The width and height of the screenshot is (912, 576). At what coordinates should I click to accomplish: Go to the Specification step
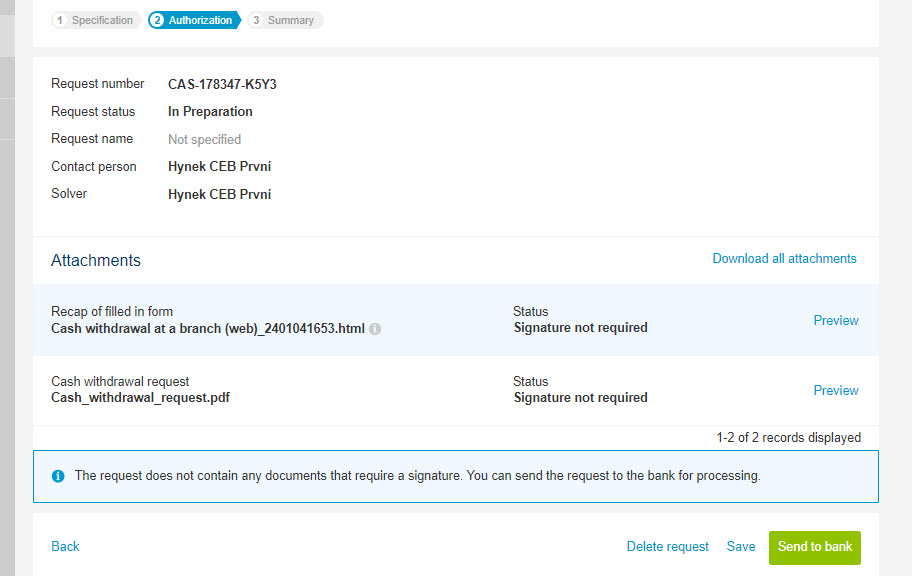pyautogui.click(x=96, y=20)
